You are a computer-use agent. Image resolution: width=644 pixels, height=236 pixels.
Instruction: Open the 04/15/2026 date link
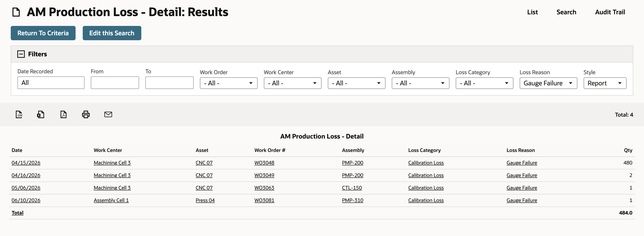point(26,163)
